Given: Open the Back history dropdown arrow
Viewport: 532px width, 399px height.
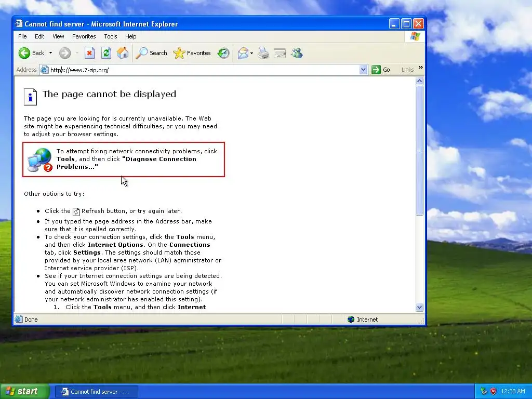Looking at the screenshot, I should 50,53.
